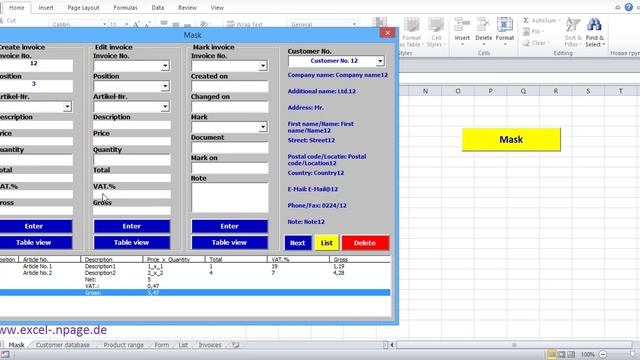Minimize the ribbon with the caret icon

tap(618, 7)
